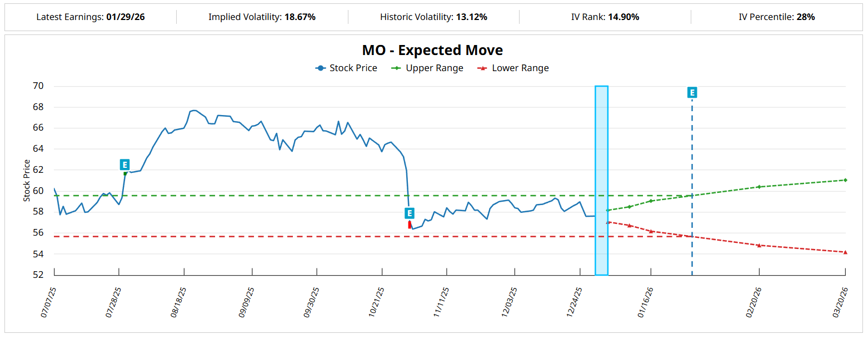Click the E marker at the October price drop
The image size is (868, 339).
(409, 213)
